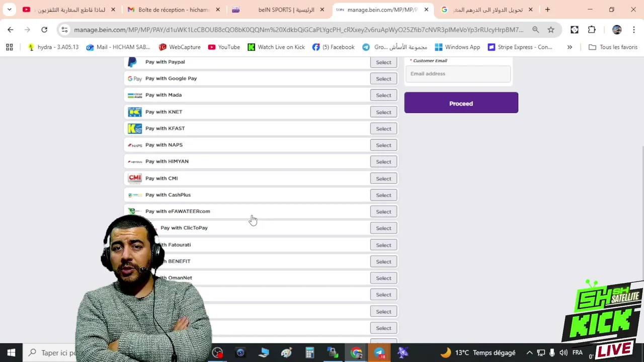Viewport: 644px width, 362px height.
Task: Open the volume speaker tray icon
Action: point(563,352)
